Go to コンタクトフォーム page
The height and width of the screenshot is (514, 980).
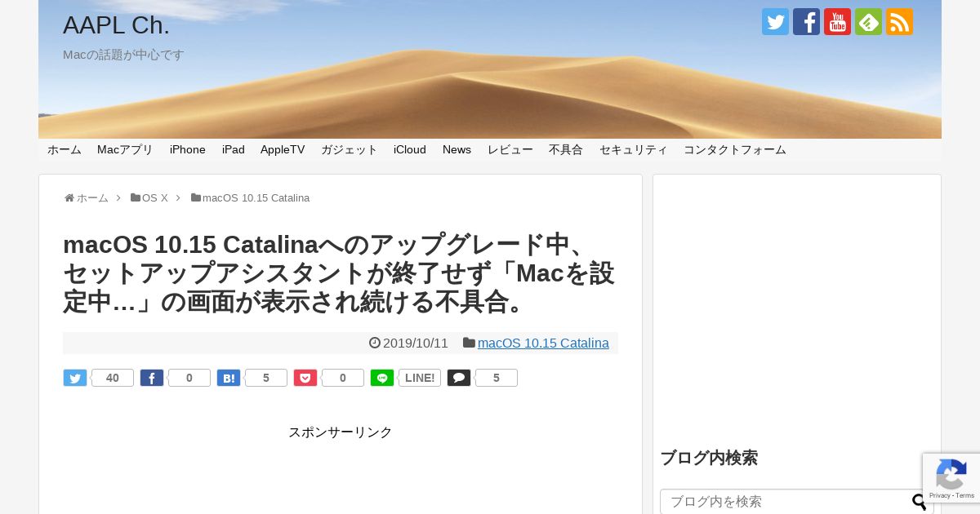pyautogui.click(x=735, y=149)
